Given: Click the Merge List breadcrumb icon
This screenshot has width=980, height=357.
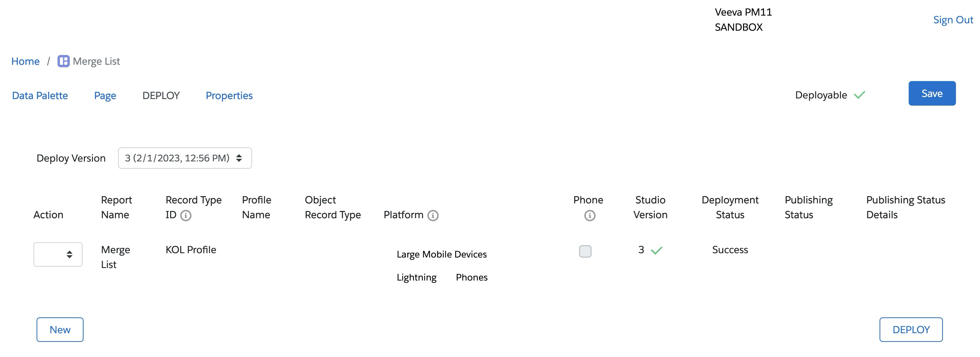Looking at the screenshot, I should tap(63, 61).
